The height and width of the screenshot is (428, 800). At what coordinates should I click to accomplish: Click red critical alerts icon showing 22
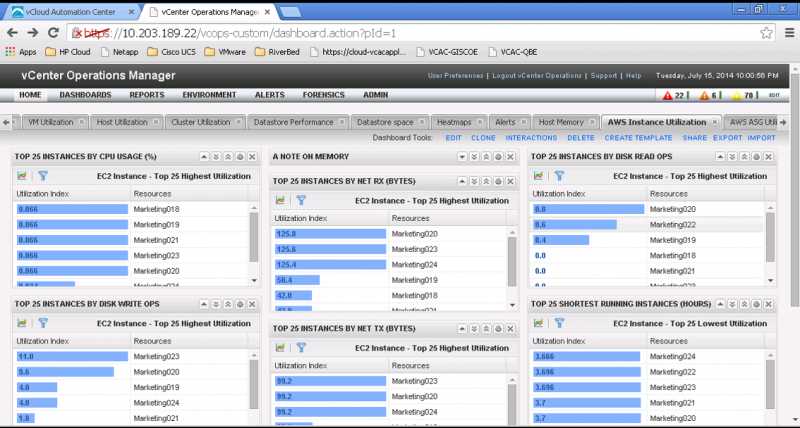tap(667, 95)
